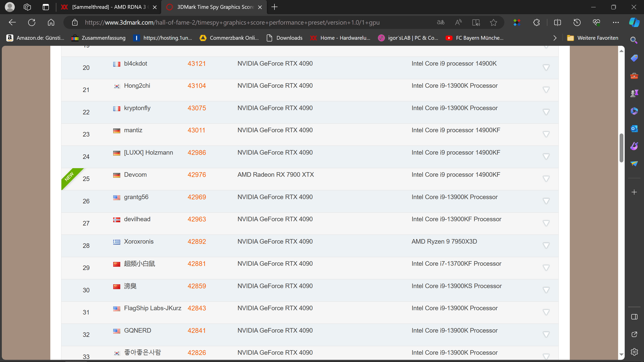Open browser history clock icon

pos(577,22)
